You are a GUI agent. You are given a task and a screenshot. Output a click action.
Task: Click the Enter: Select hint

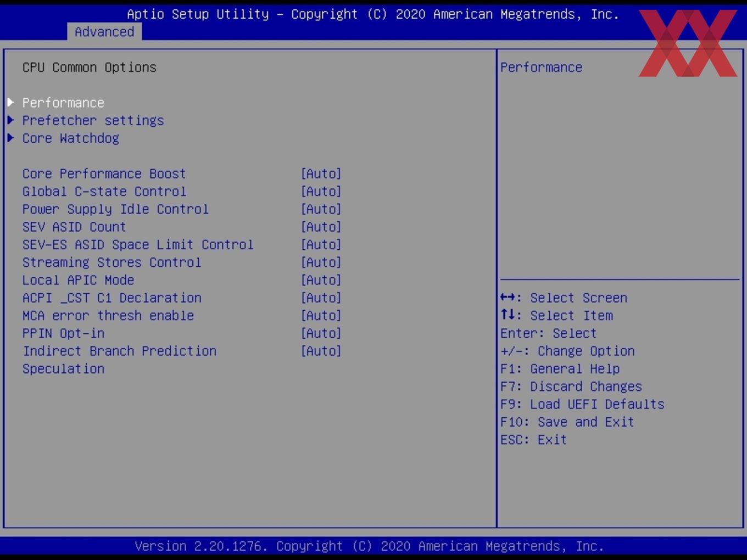point(548,333)
